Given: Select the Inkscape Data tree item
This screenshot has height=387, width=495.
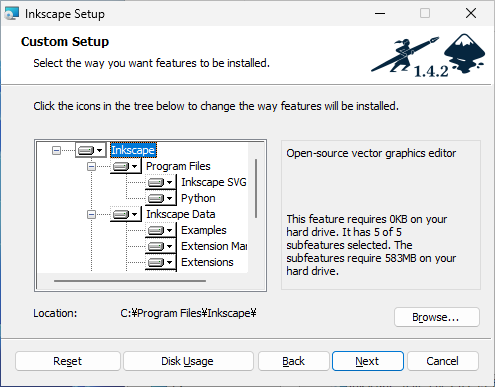Looking at the screenshot, I should (181, 214).
